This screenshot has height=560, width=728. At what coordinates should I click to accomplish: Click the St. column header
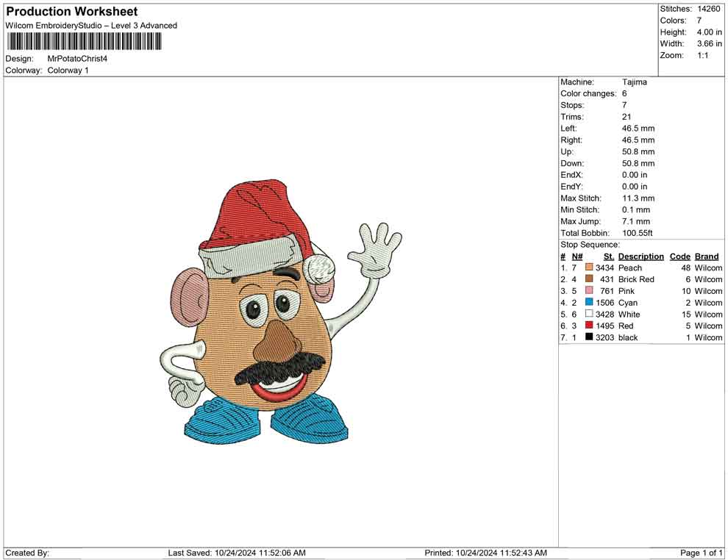pyautogui.click(x=609, y=256)
